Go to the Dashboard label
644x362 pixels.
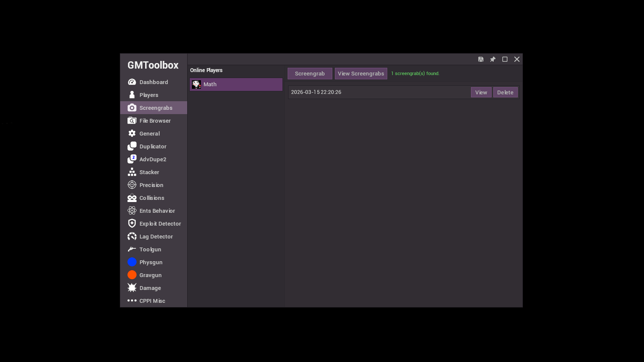click(154, 82)
